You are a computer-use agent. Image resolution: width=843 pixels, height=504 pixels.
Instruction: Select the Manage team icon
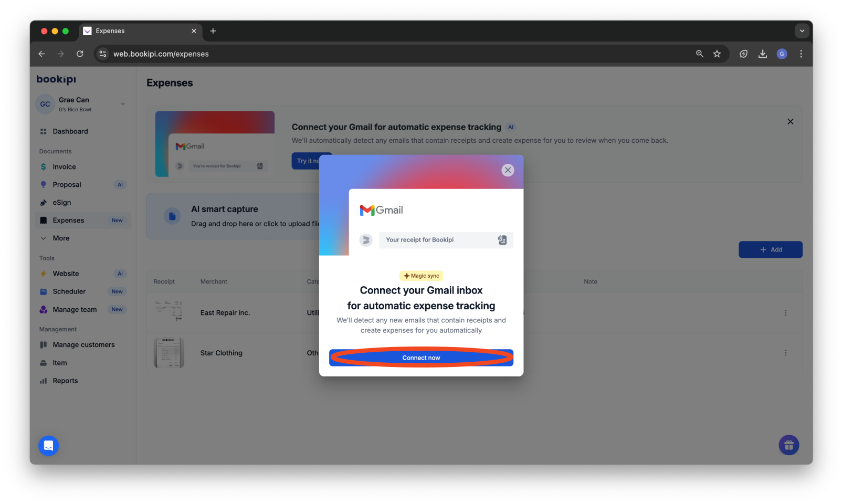coord(44,309)
